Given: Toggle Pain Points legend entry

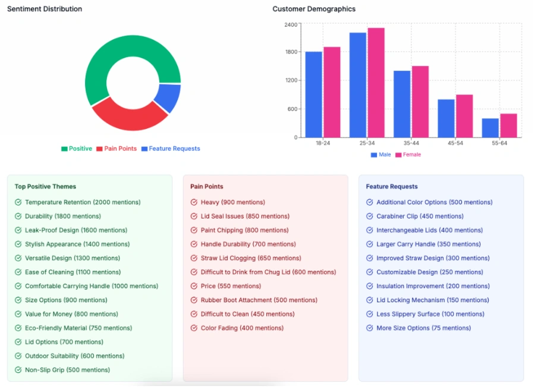Looking at the screenshot, I should pos(116,149).
